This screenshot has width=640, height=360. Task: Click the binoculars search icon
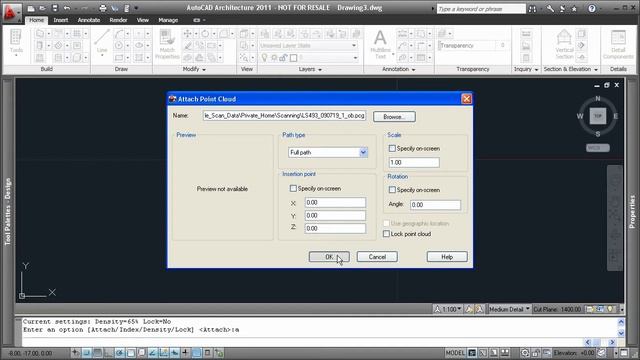point(532,9)
